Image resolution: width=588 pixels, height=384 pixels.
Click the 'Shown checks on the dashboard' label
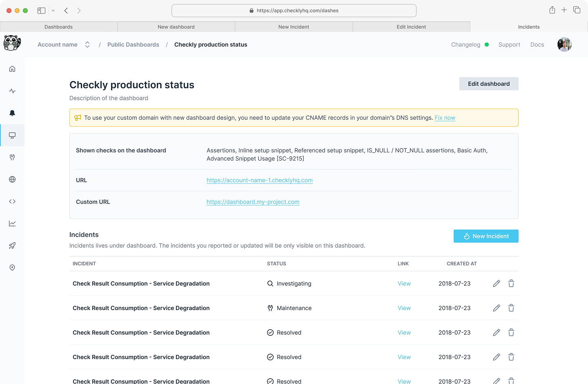coord(121,150)
